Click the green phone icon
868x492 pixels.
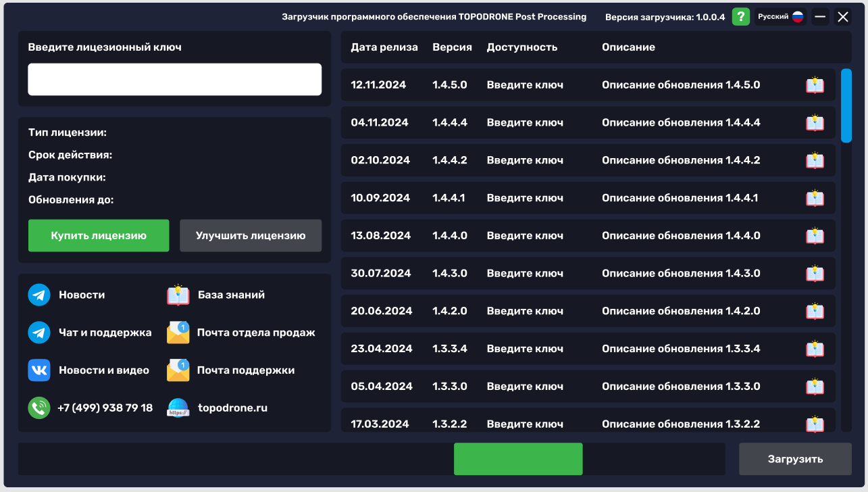(39, 408)
